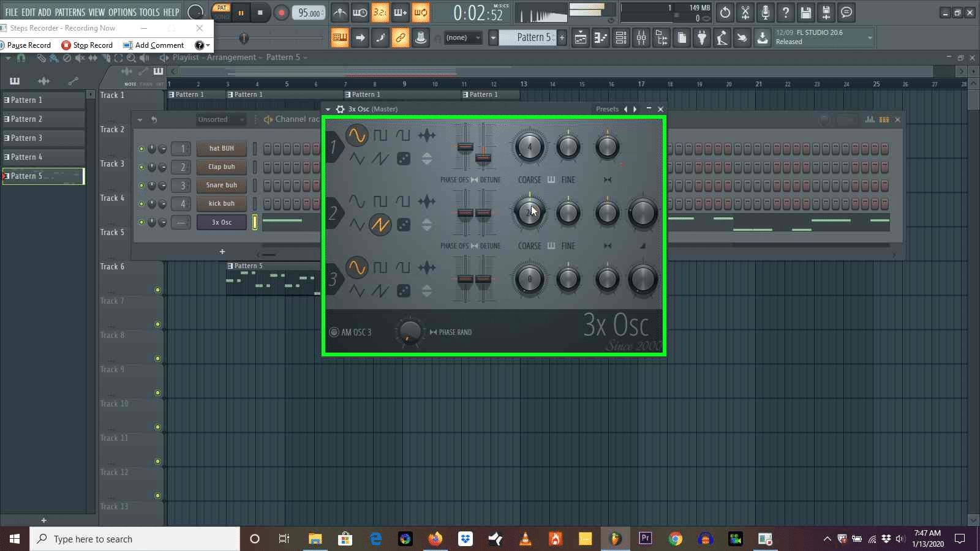Viewport: 980px width, 551px height.
Task: Select the 3x Osc channel button
Action: pyautogui.click(x=222, y=222)
